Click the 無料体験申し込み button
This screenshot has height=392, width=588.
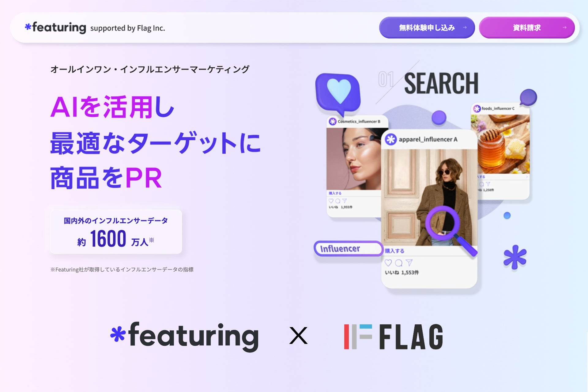[x=427, y=28]
